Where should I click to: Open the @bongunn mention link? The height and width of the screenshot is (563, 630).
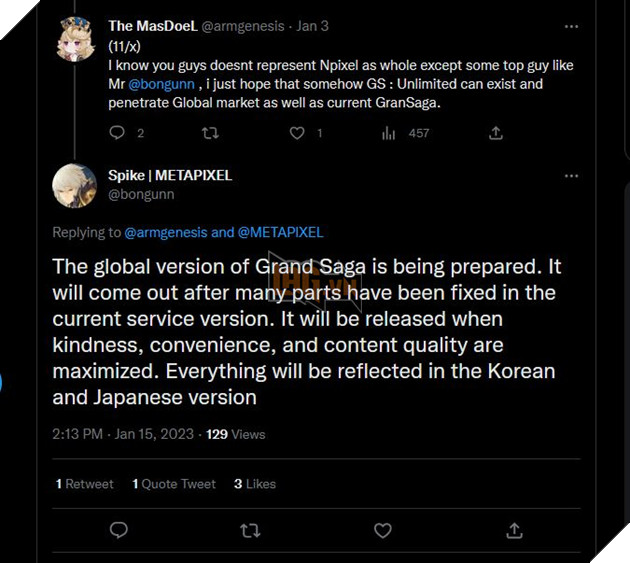click(x=161, y=84)
